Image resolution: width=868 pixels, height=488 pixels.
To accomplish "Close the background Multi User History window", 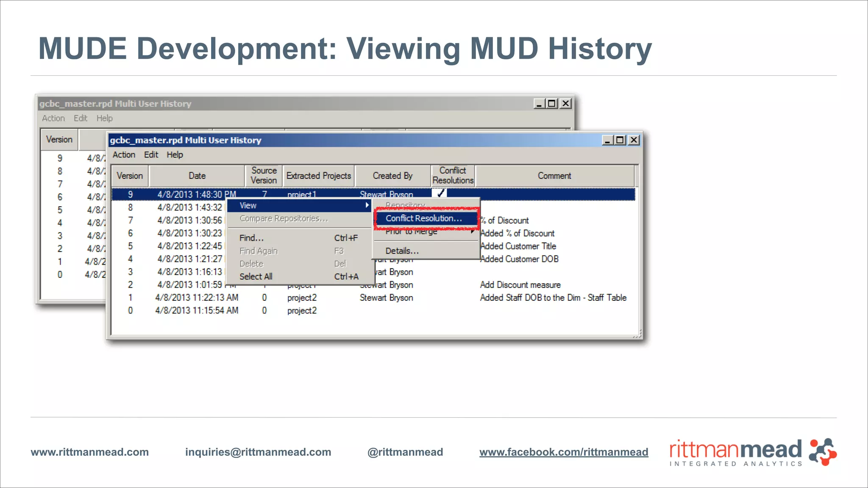I will 565,104.
